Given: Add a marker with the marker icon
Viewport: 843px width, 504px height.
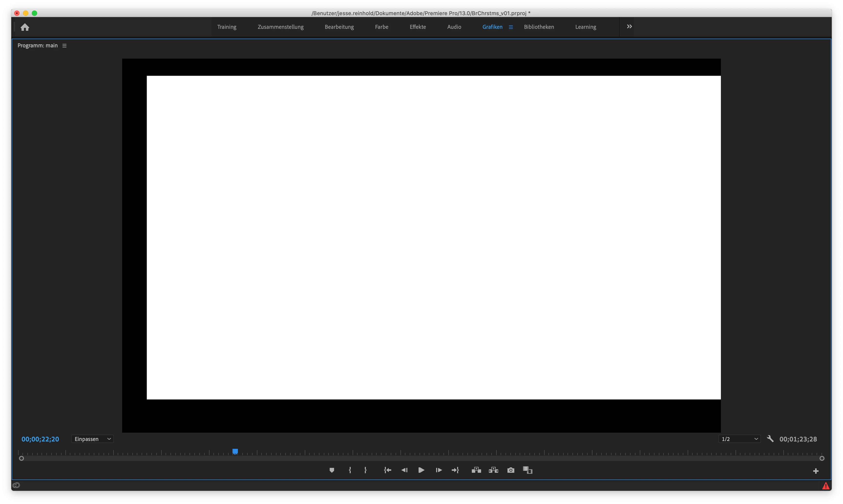Looking at the screenshot, I should 332,470.
